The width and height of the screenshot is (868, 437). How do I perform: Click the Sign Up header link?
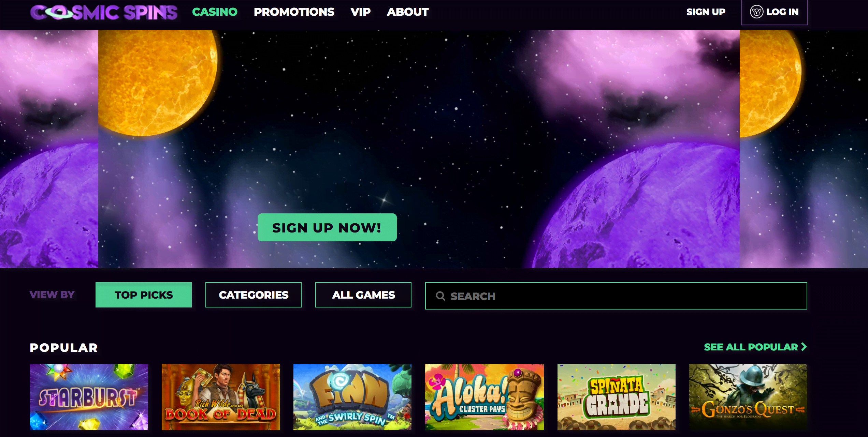coord(706,12)
